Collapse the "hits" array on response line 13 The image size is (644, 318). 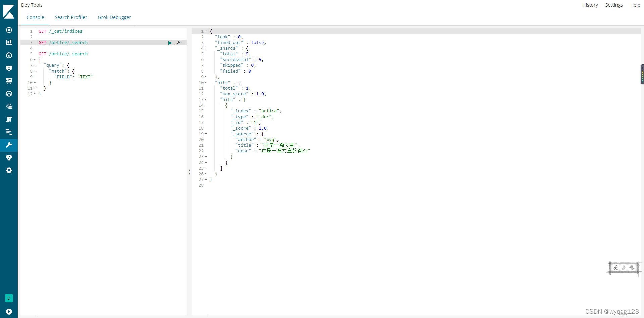206,100
